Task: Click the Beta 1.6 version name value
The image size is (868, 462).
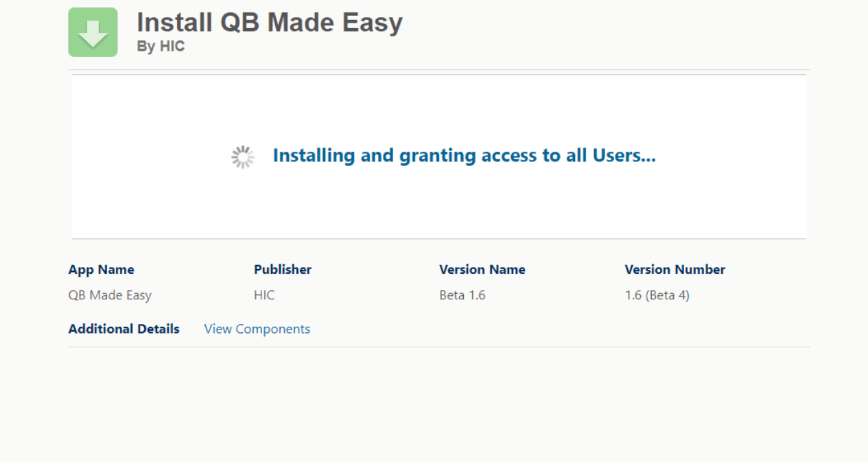Action: [462, 295]
